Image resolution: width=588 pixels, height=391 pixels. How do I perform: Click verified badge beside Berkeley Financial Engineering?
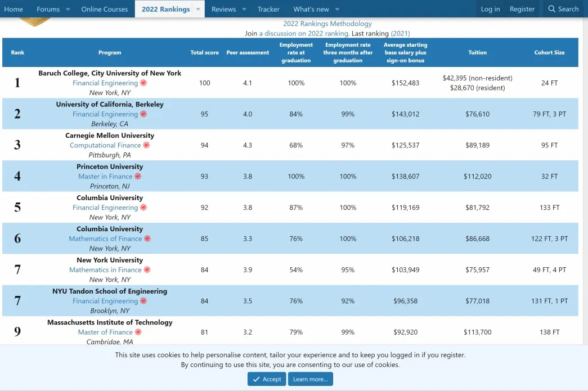click(143, 114)
